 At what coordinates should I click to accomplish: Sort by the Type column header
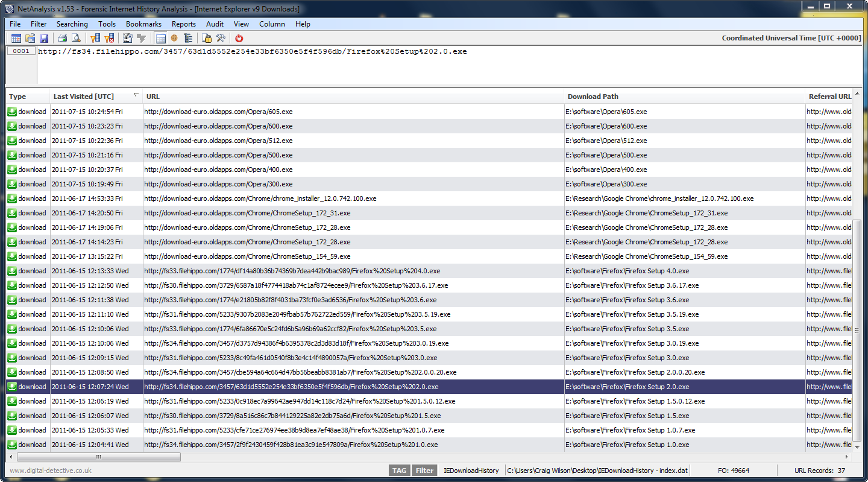coord(28,97)
